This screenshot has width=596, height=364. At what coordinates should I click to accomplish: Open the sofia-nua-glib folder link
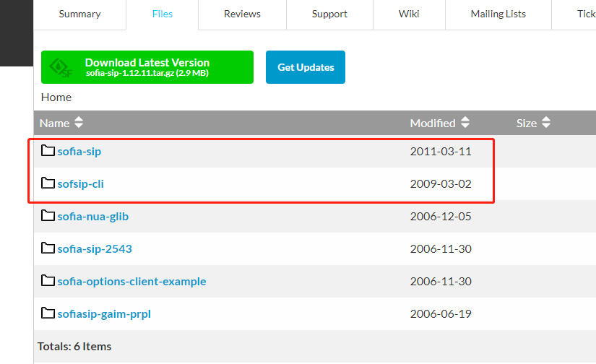click(93, 217)
